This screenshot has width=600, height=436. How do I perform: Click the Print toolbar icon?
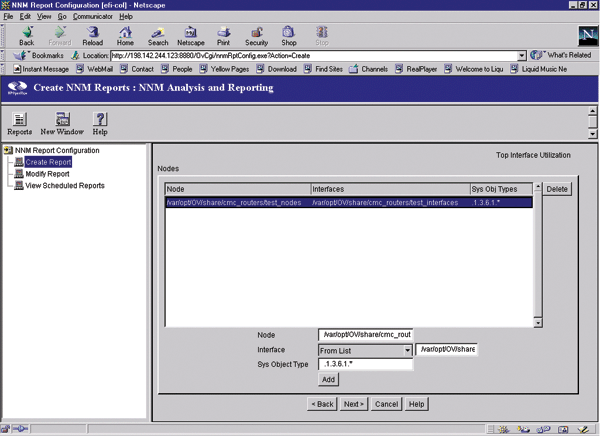click(x=223, y=34)
